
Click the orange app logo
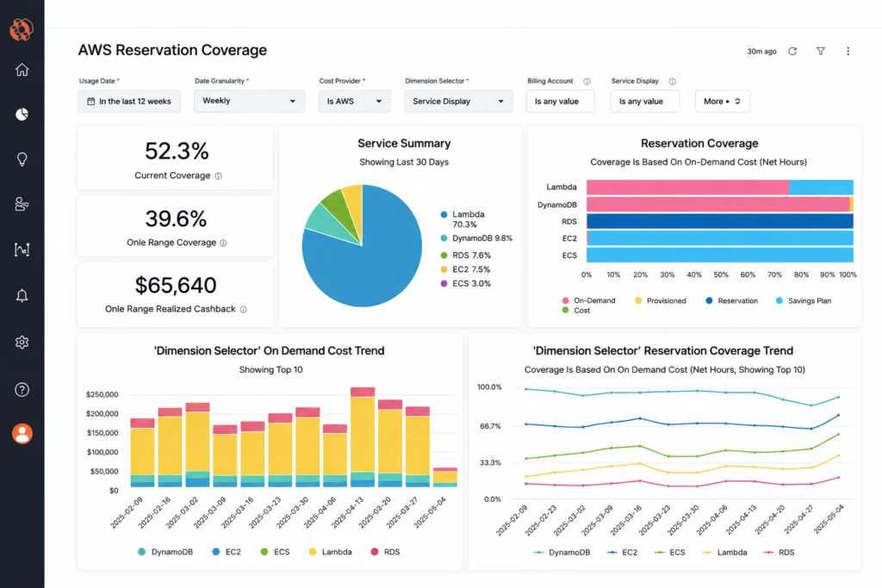pos(22,29)
